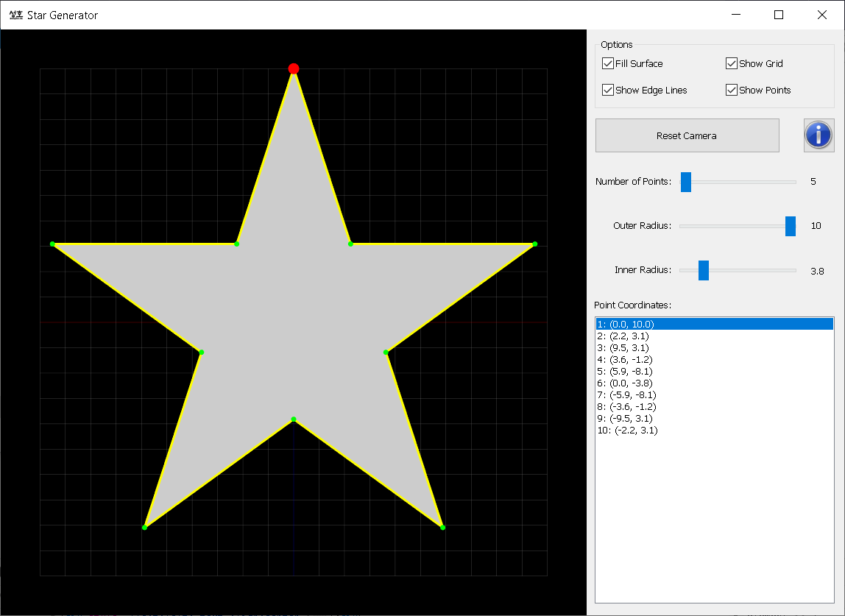This screenshot has height=616, width=845.
Task: Toggle the Fill Surface checkbox
Action: (x=608, y=64)
